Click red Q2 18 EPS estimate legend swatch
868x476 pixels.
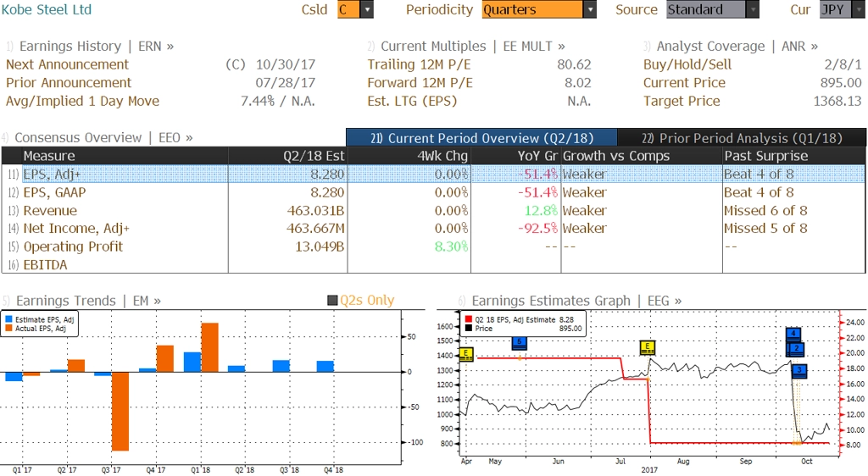[468, 319]
